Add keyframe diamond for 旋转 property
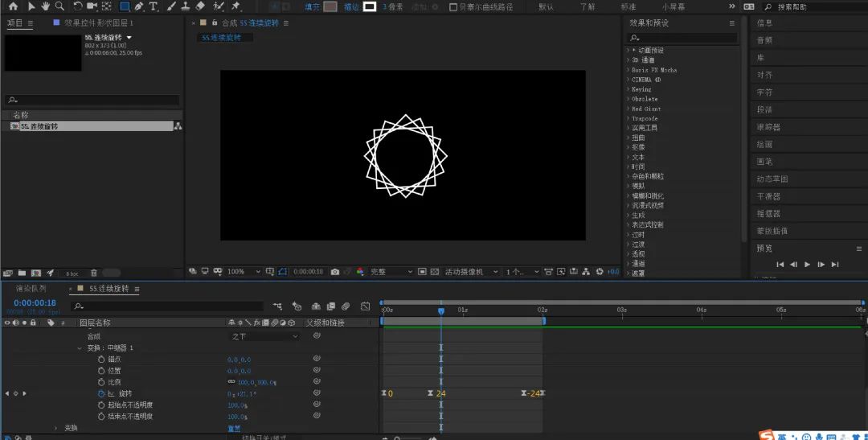This screenshot has height=440, width=868. click(x=15, y=393)
